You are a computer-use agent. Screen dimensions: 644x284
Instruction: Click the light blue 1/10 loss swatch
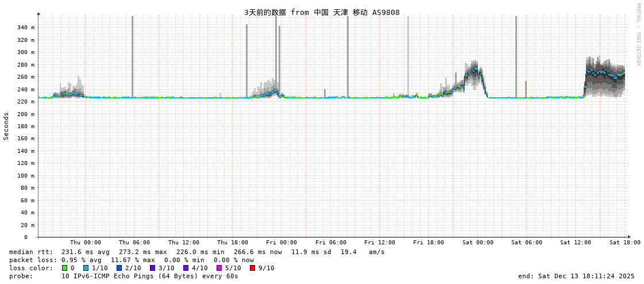[86, 268]
